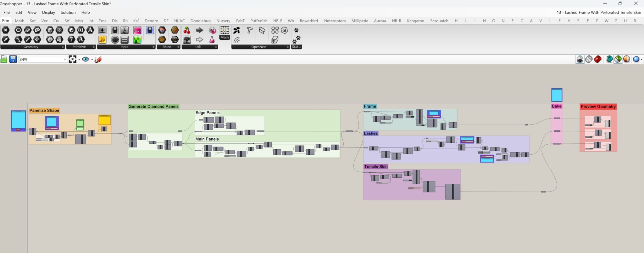Select the Number Slider component icon

[x=137, y=30]
